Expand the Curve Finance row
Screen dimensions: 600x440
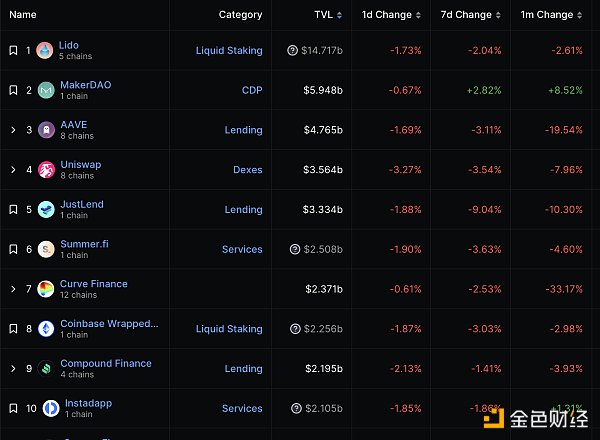click(13, 289)
